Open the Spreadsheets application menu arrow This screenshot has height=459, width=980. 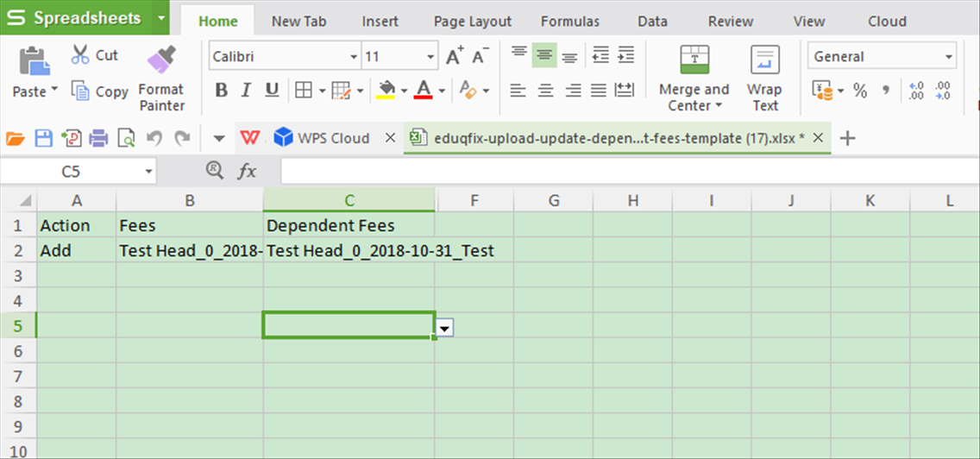coord(160,17)
